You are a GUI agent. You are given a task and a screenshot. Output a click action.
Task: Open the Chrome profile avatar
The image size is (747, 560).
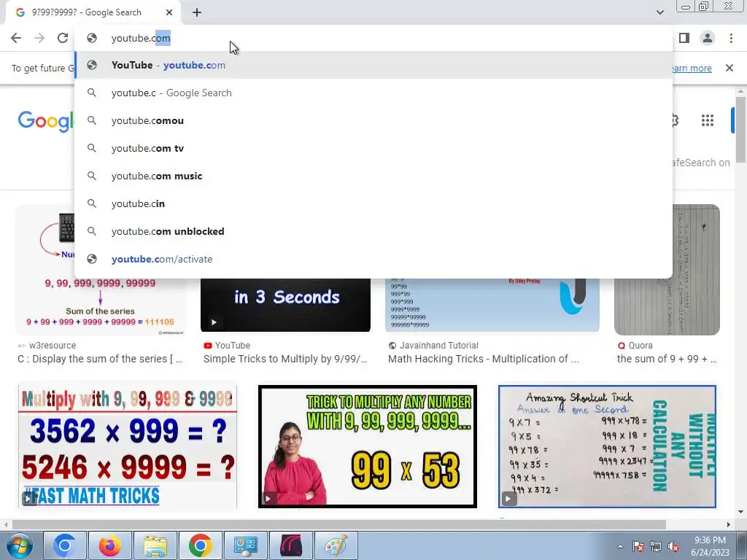(708, 38)
